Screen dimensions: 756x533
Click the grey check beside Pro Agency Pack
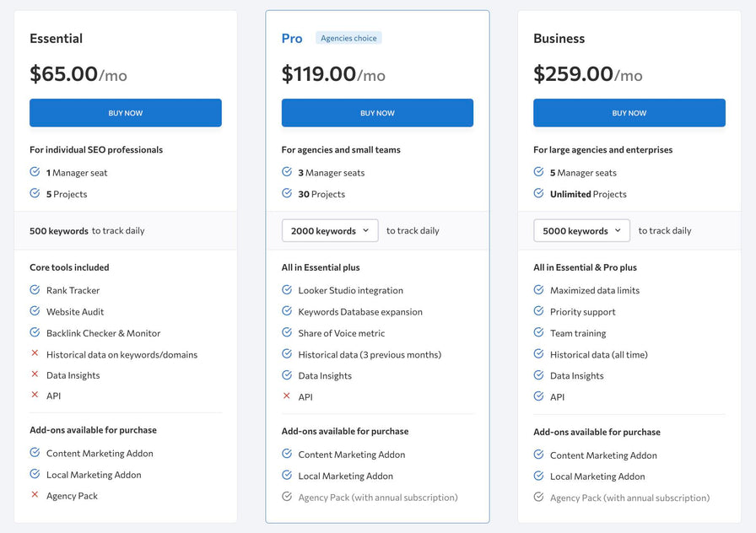coord(287,497)
